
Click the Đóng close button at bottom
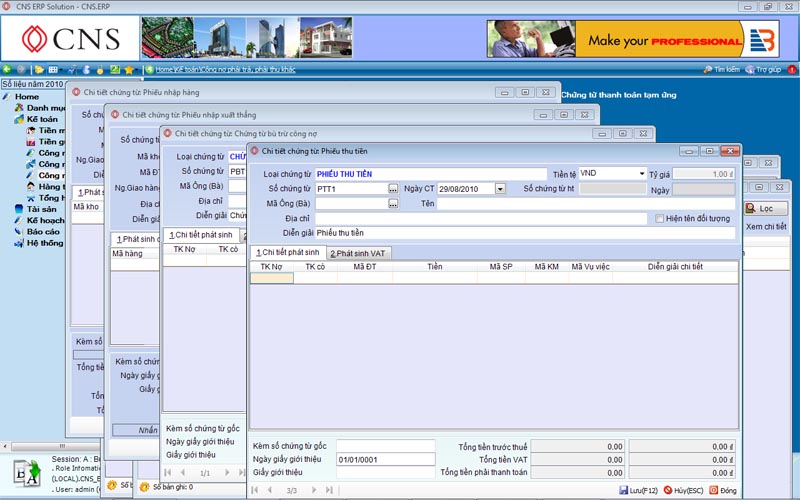[x=722, y=490]
